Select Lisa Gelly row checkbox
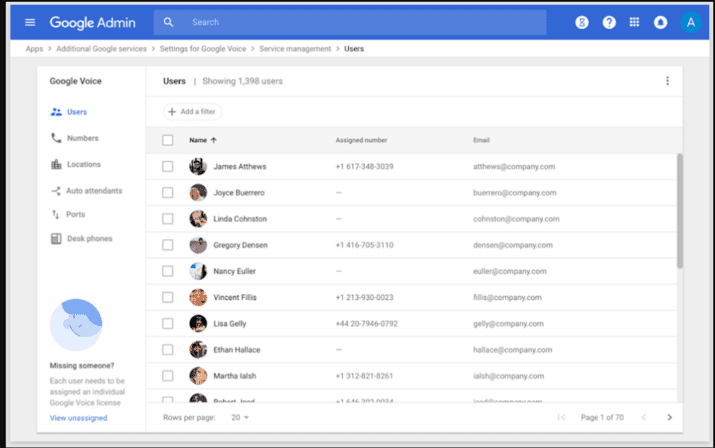 [x=168, y=323]
